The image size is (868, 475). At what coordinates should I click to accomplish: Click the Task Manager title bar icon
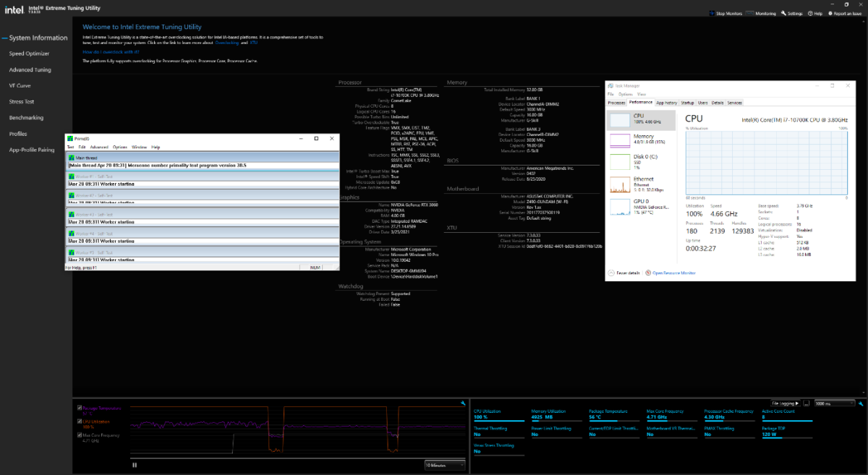coord(610,86)
